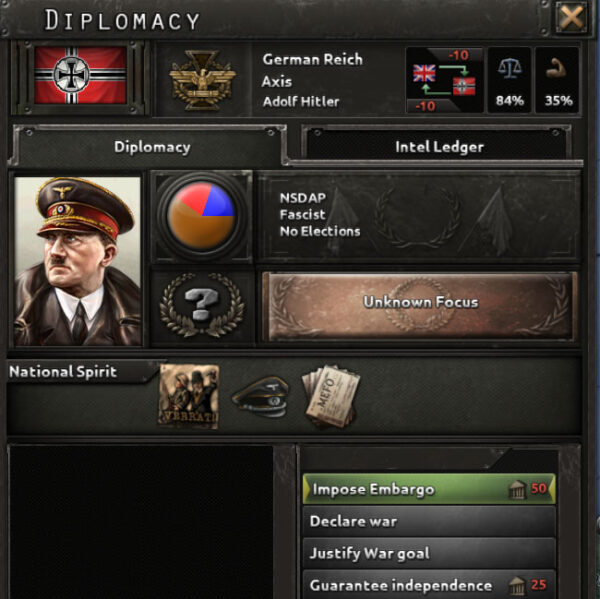Switch to the Diplomacy tab
This screenshot has width=600, height=599.
point(152,147)
